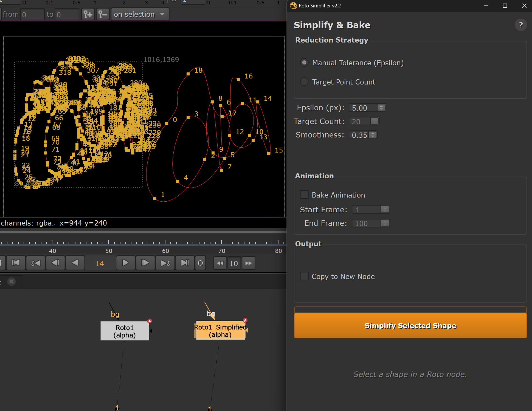Click Simplify Selected Shape button
Viewport: 532px width, 411px height.
click(x=410, y=325)
